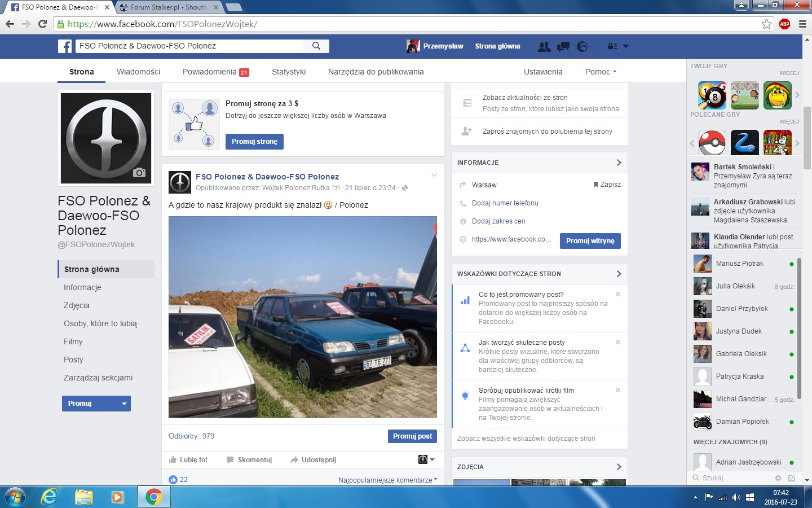Click Promuj stronę button
Image resolution: width=812 pixels, height=508 pixels.
point(254,142)
